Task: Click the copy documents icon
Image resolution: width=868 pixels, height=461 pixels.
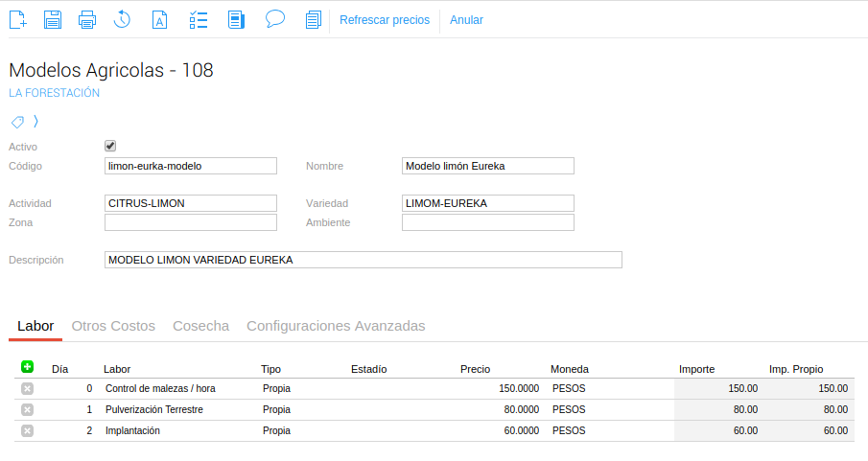Action: (x=312, y=19)
